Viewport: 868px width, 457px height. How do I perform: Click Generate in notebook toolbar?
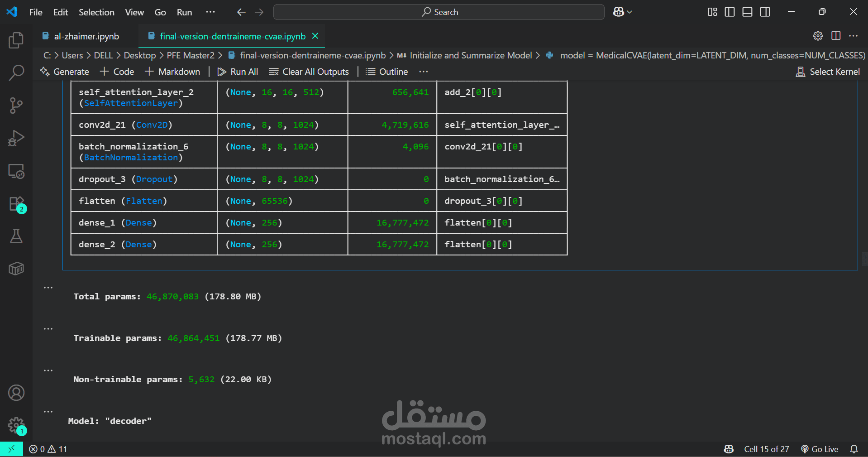(65, 72)
